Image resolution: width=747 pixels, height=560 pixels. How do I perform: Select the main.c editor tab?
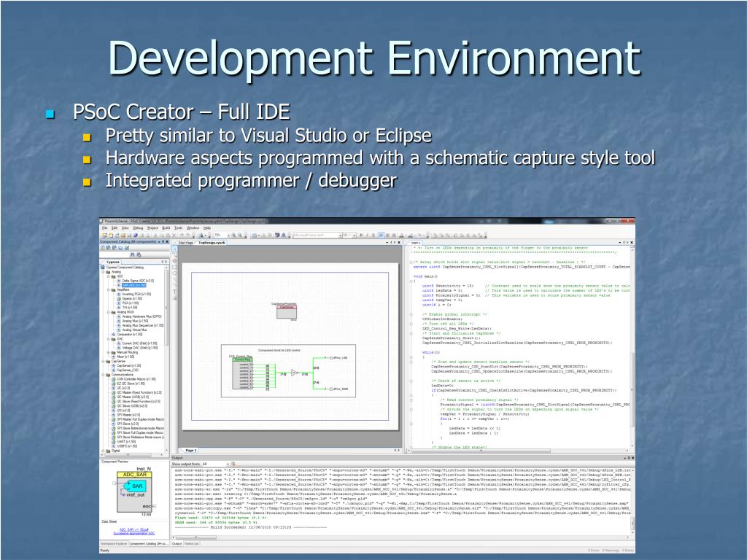(x=415, y=242)
